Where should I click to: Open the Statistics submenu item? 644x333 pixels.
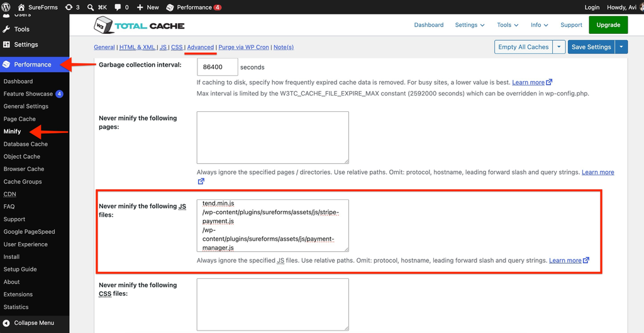click(x=16, y=307)
